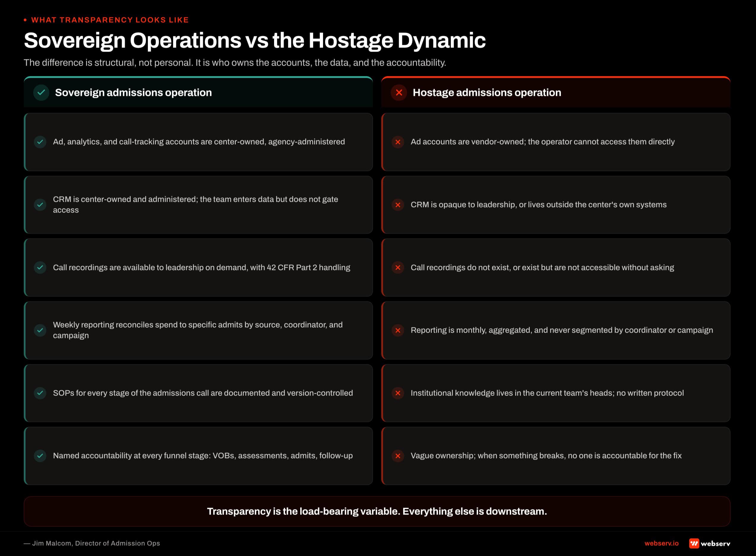Click text 'Ad accounts are vendor-owned'
This screenshot has width=756, height=556.
coord(543,142)
